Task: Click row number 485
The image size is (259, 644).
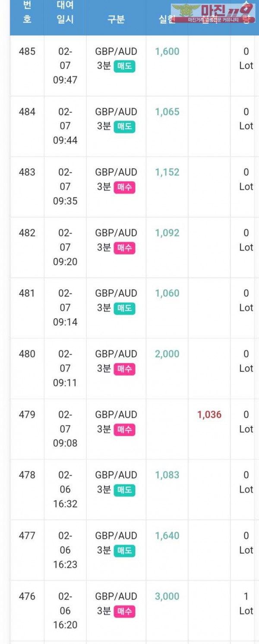Action: [27, 51]
